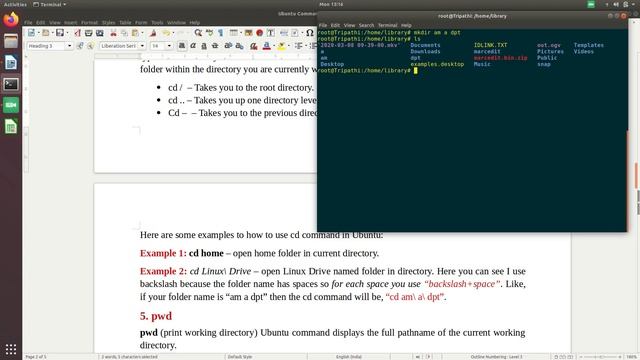Switch to Terminal from the dock

11,84
